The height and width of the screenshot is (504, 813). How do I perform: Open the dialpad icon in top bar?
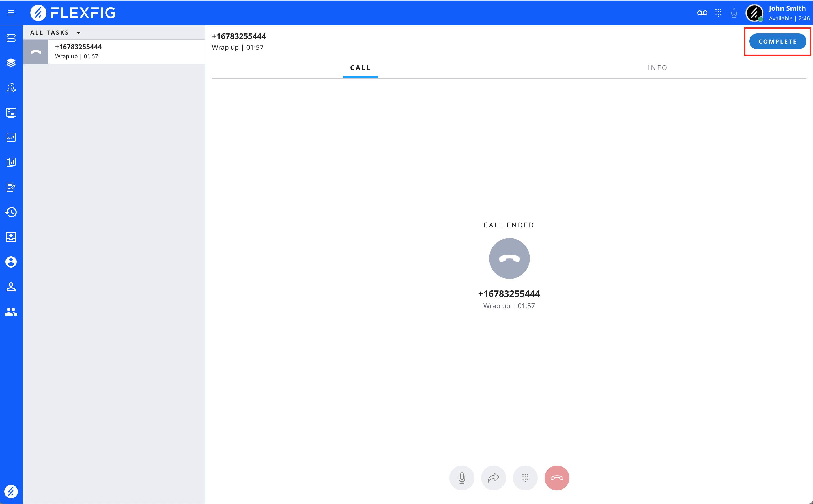pos(718,13)
